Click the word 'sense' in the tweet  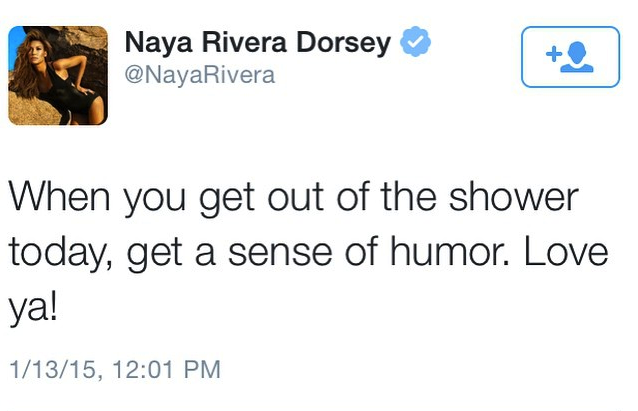coord(280,254)
